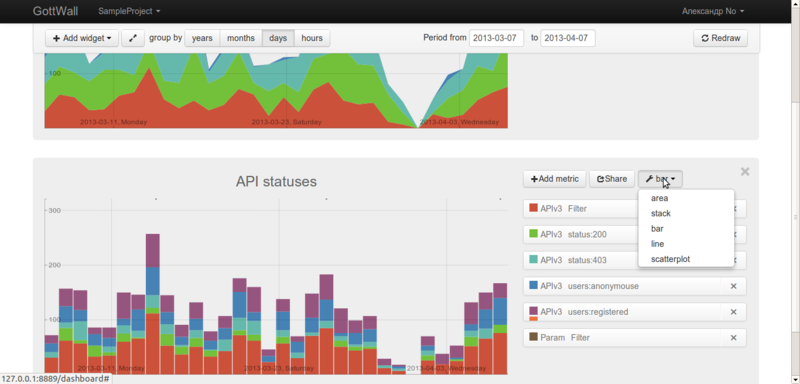The height and width of the screenshot is (384, 800).
Task: Remove the Param Filter metric
Action: click(x=733, y=338)
